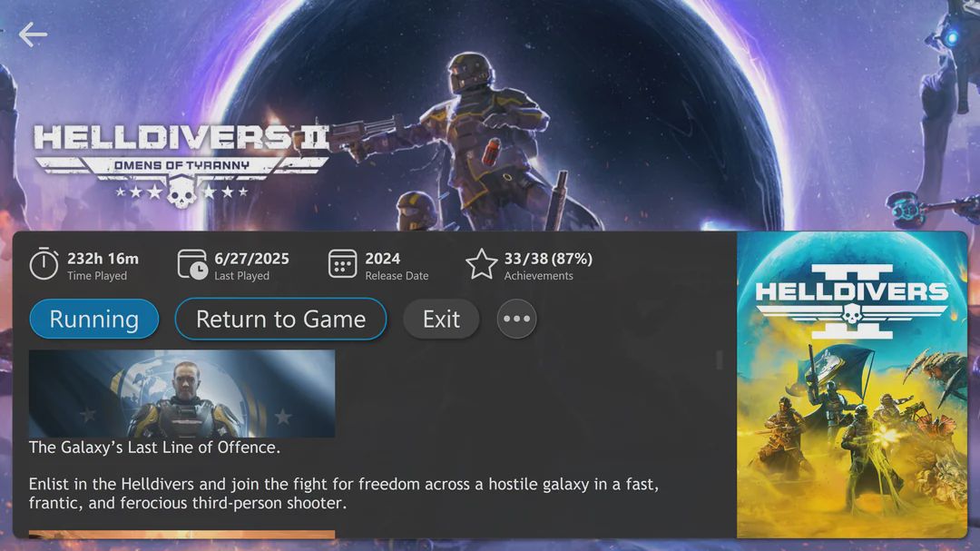Click the skull emblem on the cover art
The image size is (980, 551).
coord(851,314)
